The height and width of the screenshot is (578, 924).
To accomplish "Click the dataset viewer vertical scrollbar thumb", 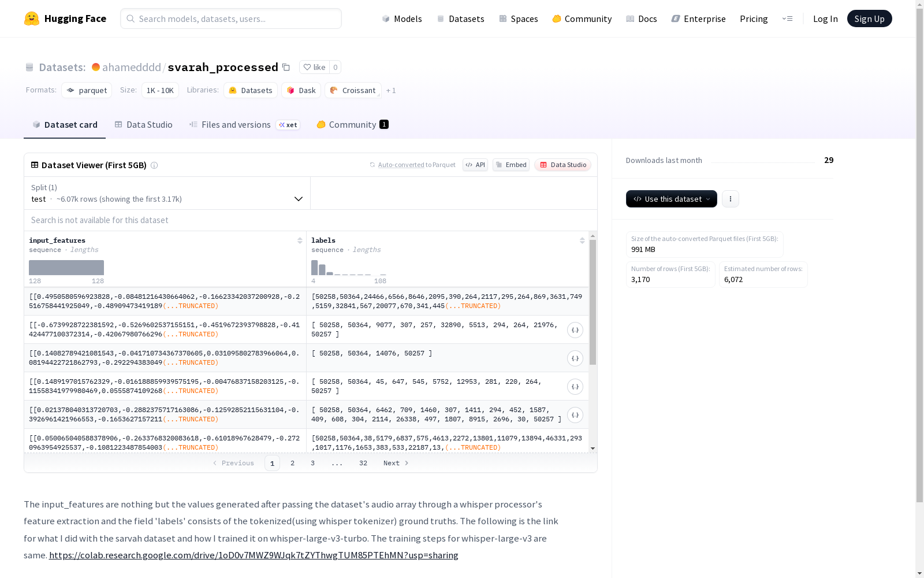I will point(593,302).
